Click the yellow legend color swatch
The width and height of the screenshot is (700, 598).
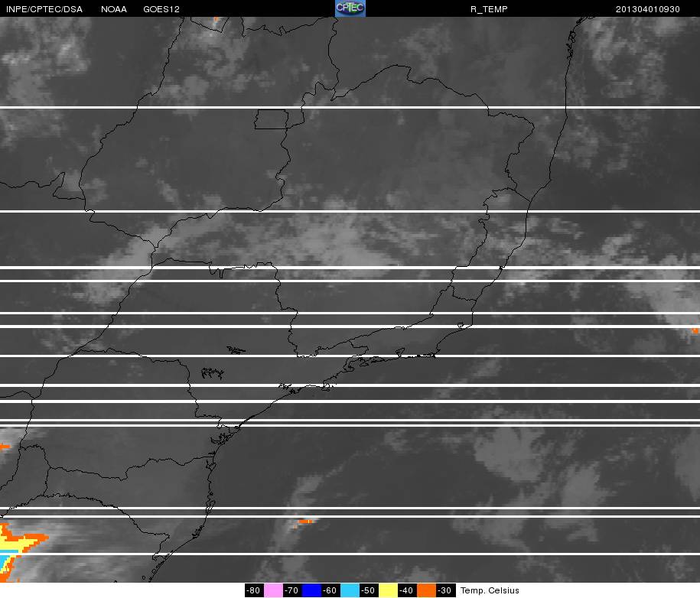click(388, 590)
